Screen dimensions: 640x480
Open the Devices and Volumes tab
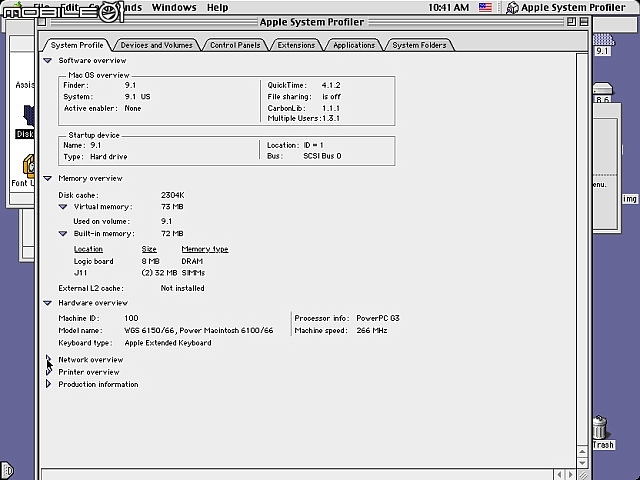(156, 45)
